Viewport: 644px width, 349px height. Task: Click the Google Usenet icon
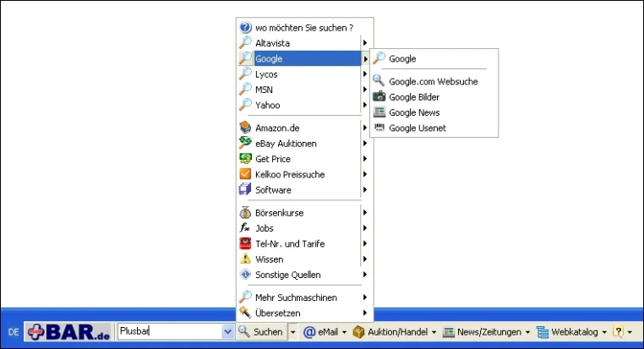coord(379,128)
